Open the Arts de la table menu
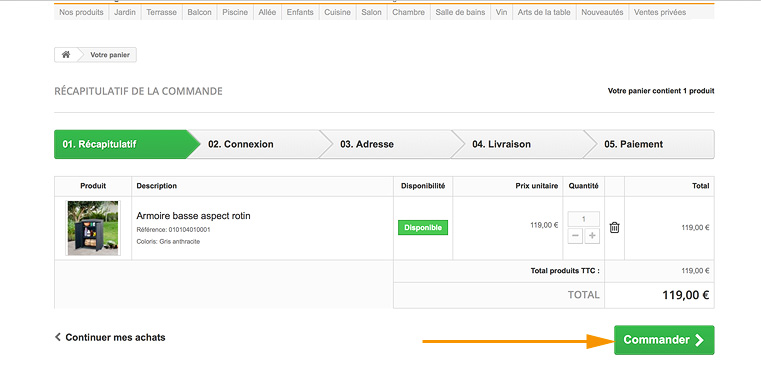Screen dimensions: 761x390 [544, 12]
